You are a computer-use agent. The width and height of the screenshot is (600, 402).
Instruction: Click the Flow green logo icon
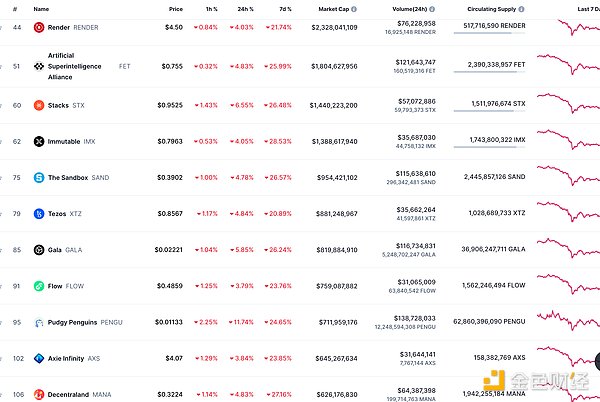(39, 286)
